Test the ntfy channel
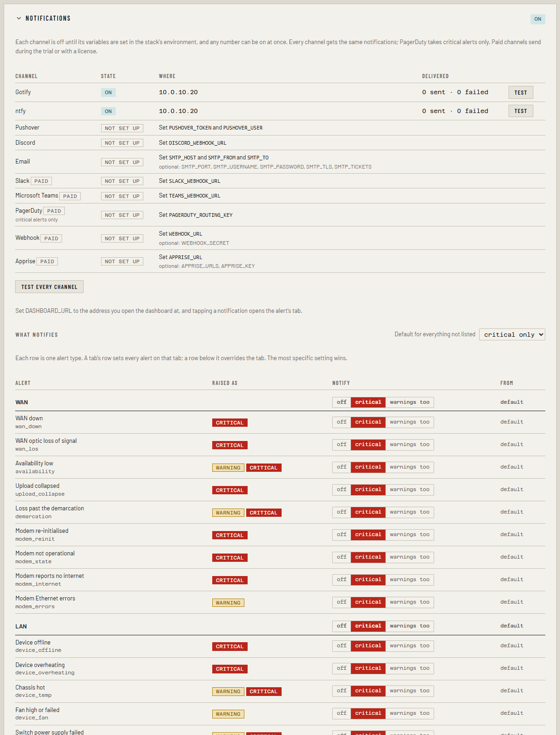This screenshot has height=735, width=560. point(520,111)
